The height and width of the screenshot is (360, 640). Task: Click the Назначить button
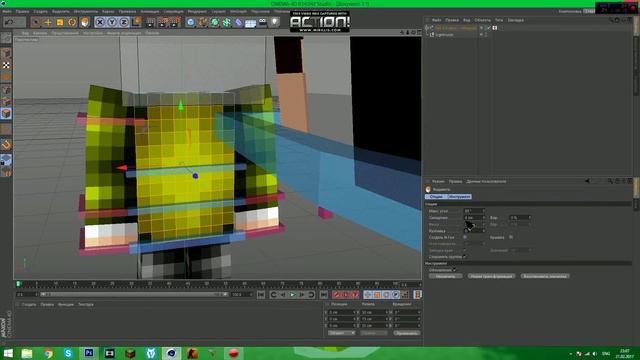point(445,276)
